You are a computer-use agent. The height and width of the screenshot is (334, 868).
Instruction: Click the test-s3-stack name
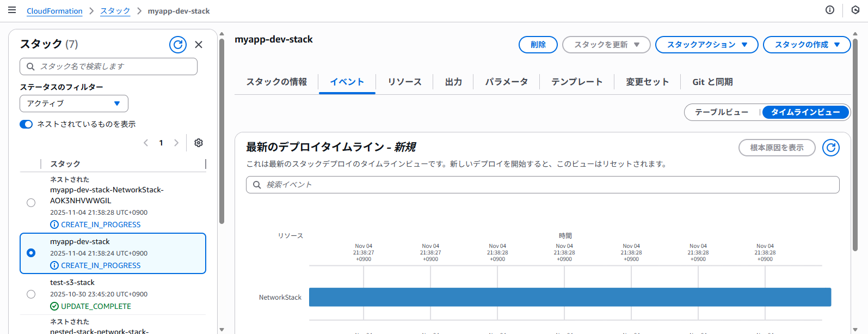pyautogui.click(x=72, y=282)
